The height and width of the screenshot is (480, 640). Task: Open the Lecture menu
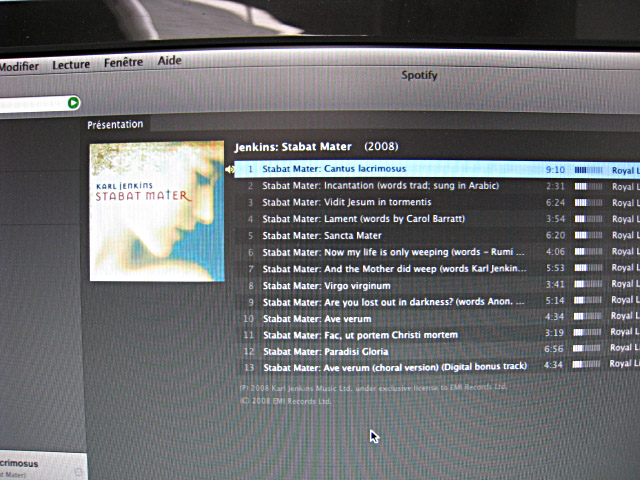click(71, 64)
